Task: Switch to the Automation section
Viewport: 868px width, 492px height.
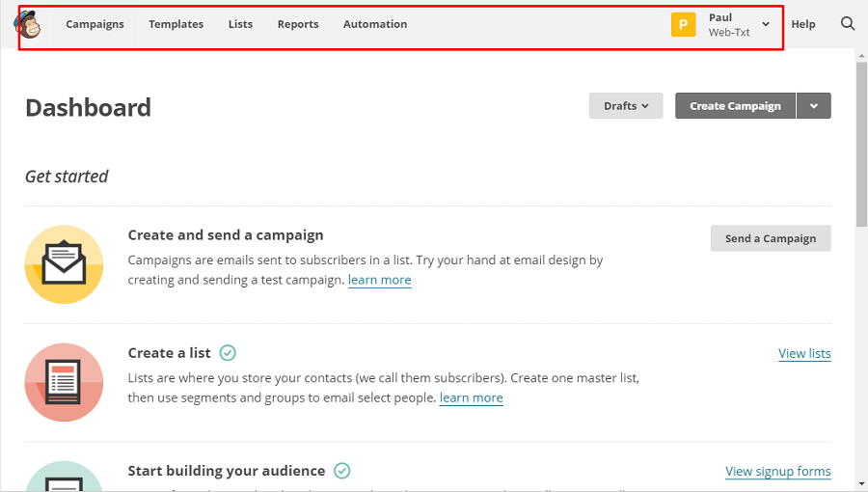Action: tap(375, 24)
